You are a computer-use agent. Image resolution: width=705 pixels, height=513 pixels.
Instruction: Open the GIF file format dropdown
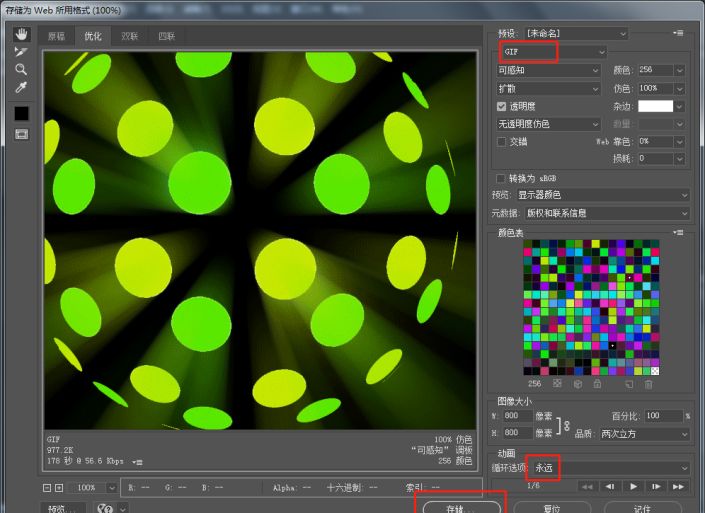[x=552, y=51]
